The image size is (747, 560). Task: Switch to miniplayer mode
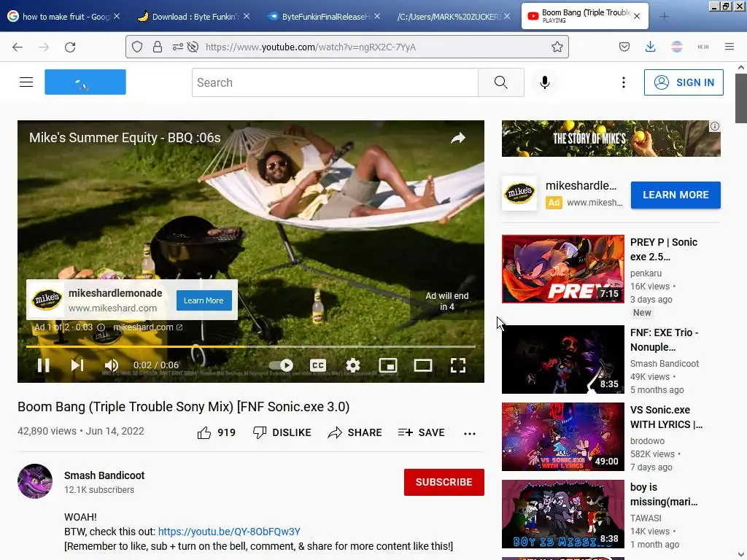pos(388,365)
